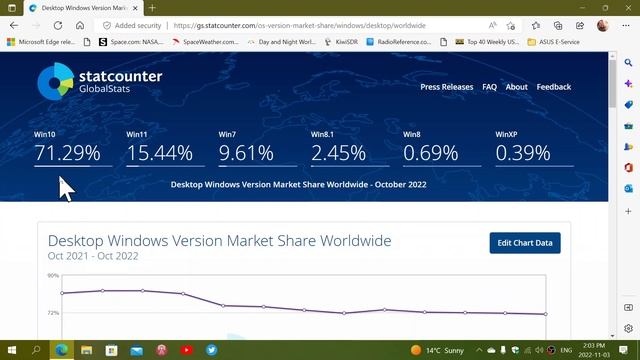Open the KiwiSDR bookmark
This screenshot has width=640, height=360.
(341, 42)
